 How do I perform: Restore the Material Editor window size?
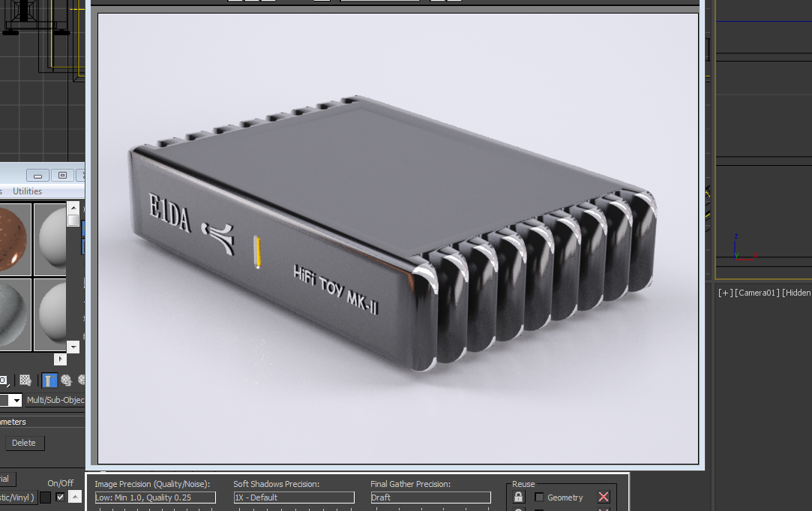click(62, 175)
